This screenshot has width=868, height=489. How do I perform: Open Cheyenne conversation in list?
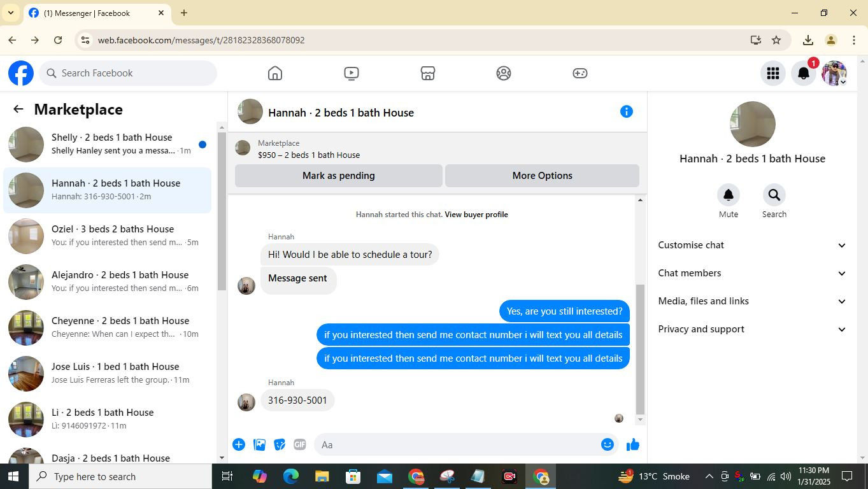pyautogui.click(x=108, y=328)
